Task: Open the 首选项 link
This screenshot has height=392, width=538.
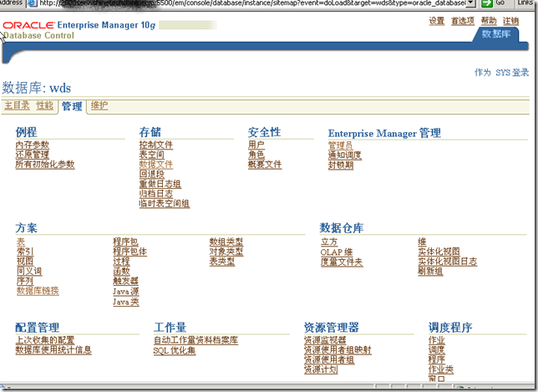Action: coord(463,21)
